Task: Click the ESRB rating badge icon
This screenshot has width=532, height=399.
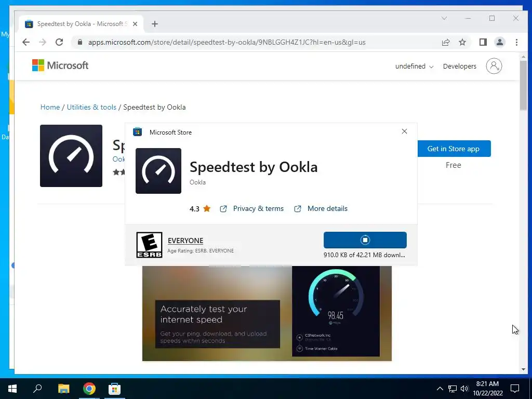Action: coord(149,245)
